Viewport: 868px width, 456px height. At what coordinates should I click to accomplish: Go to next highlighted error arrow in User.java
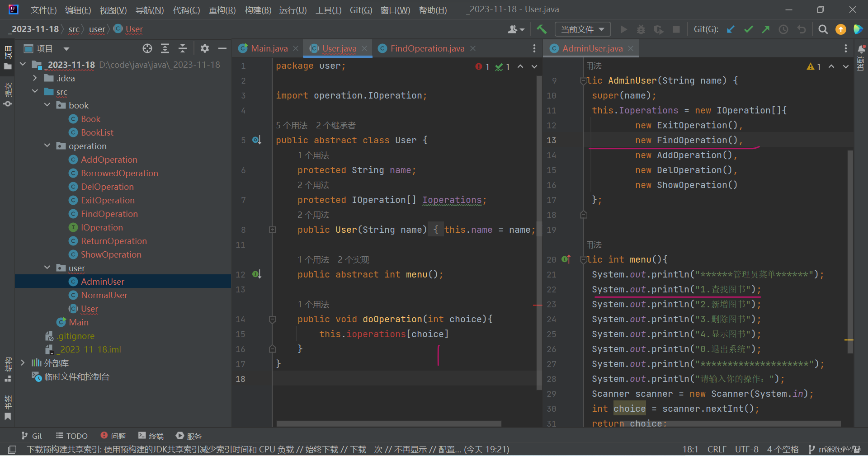point(534,67)
